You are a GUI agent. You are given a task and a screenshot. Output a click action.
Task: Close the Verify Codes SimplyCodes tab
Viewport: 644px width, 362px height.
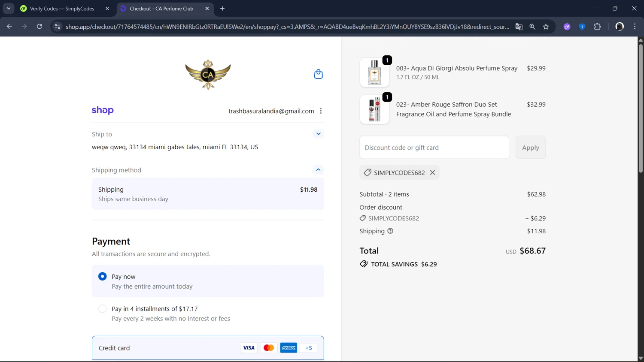[x=107, y=9]
